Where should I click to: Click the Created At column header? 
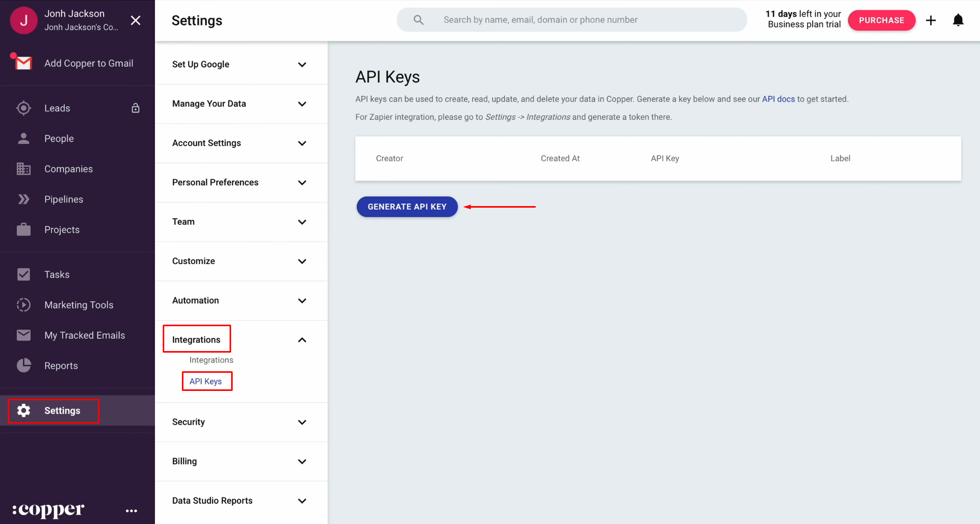(x=560, y=158)
